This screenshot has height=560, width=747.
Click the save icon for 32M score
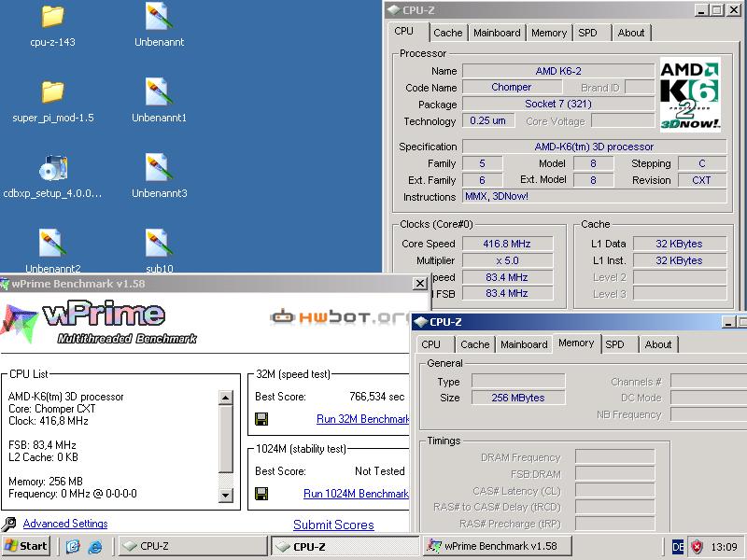click(x=261, y=419)
